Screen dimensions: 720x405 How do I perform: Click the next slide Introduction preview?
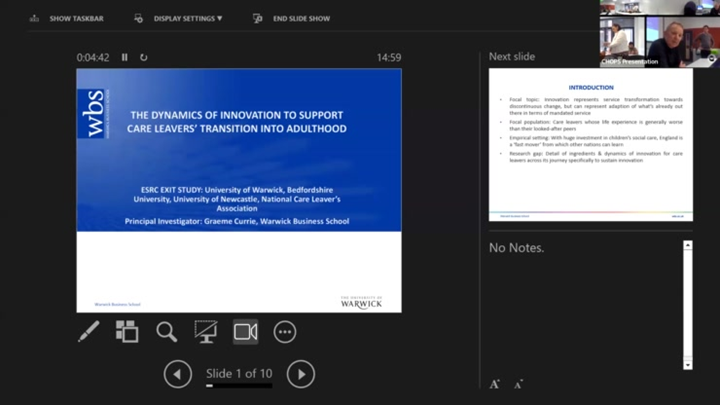click(x=589, y=144)
